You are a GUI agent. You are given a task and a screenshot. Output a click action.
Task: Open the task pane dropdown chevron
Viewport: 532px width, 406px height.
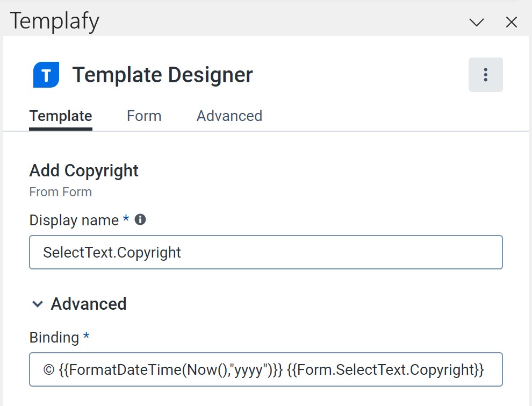476,22
